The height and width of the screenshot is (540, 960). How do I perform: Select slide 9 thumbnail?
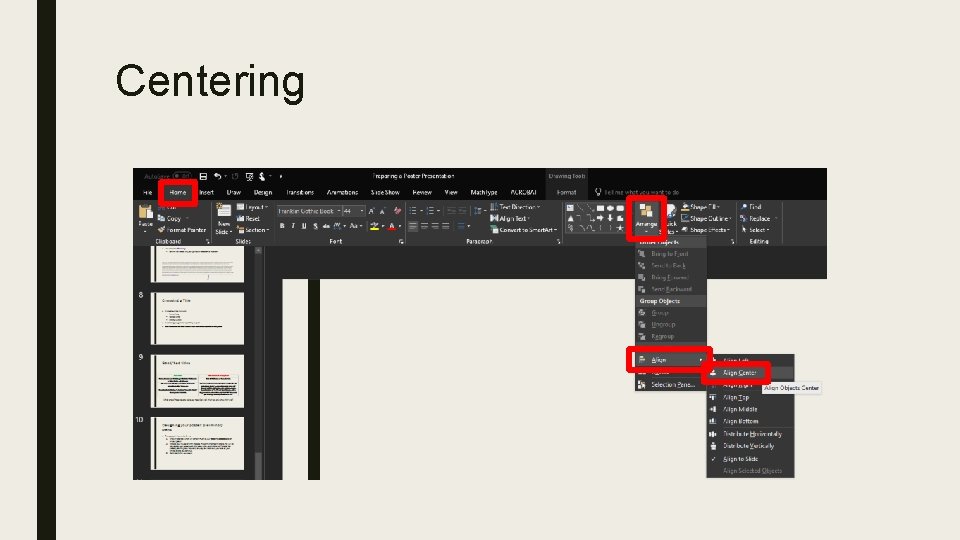point(197,381)
